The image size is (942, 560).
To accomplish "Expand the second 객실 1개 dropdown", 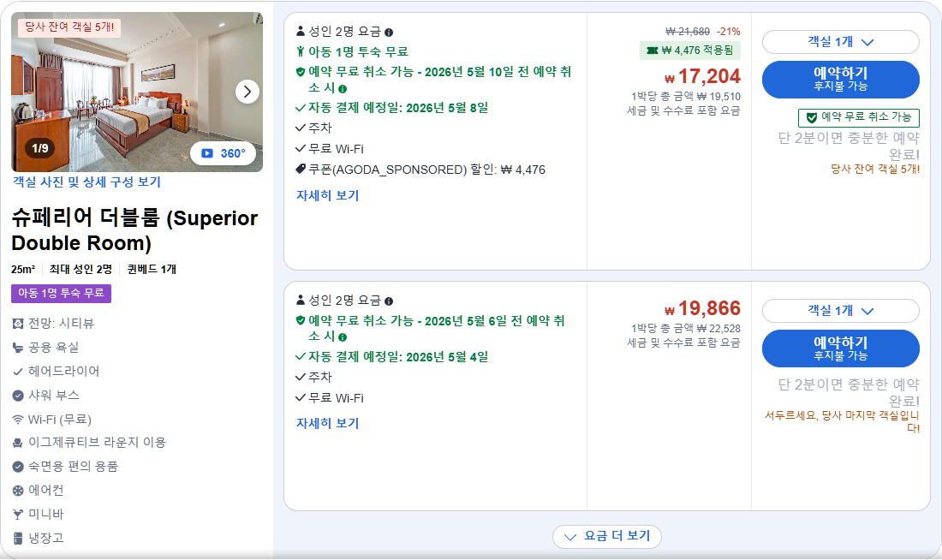I will coord(840,311).
